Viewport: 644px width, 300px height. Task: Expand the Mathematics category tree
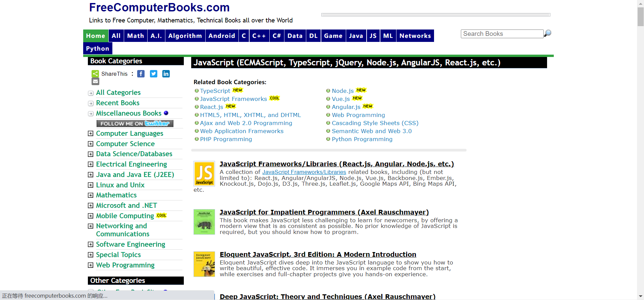pos(91,195)
